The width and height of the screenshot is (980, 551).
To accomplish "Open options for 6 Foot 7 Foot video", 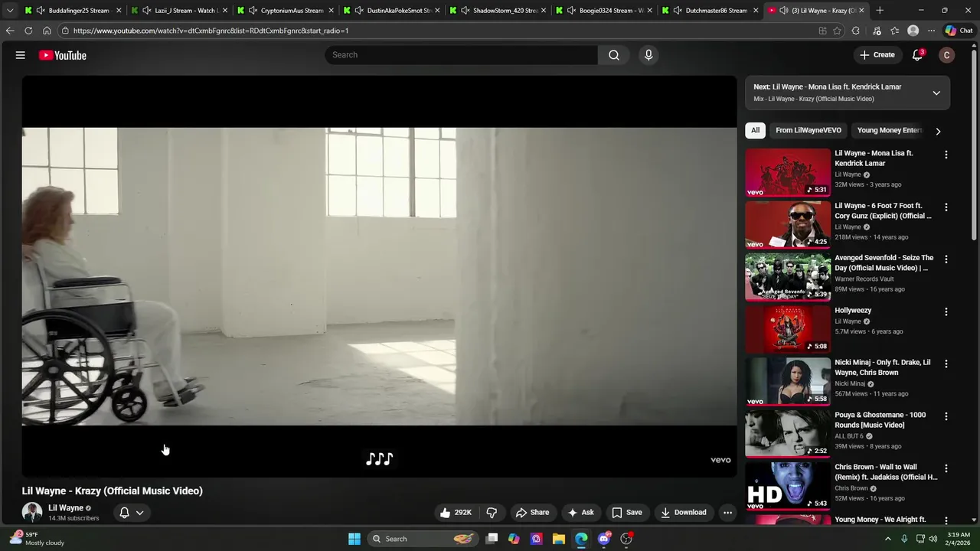I will tap(946, 207).
